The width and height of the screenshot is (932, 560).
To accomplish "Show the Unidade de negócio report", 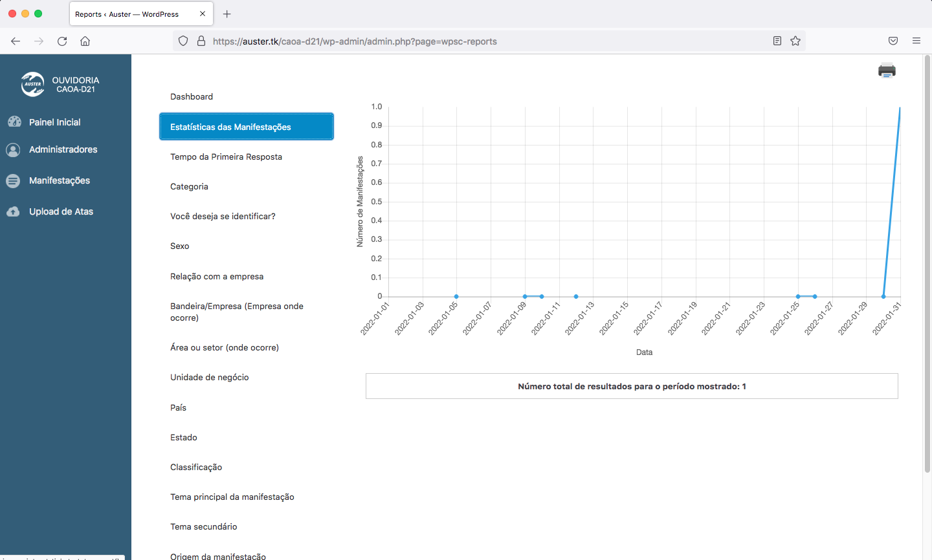I will click(x=209, y=377).
